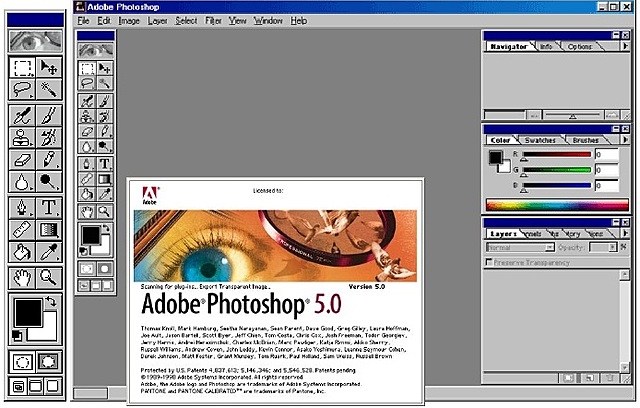Click the red R slider in Color palette
640x408 pixels.
coord(557,155)
